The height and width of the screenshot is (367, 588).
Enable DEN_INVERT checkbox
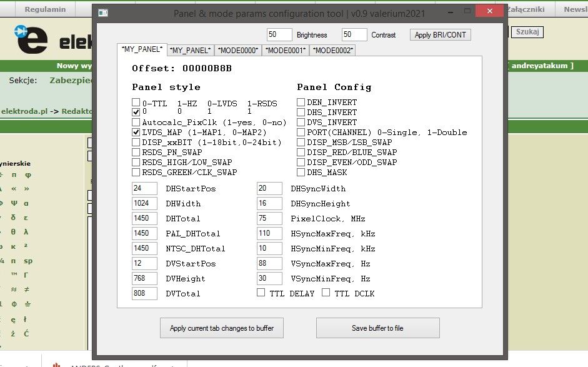(x=301, y=102)
